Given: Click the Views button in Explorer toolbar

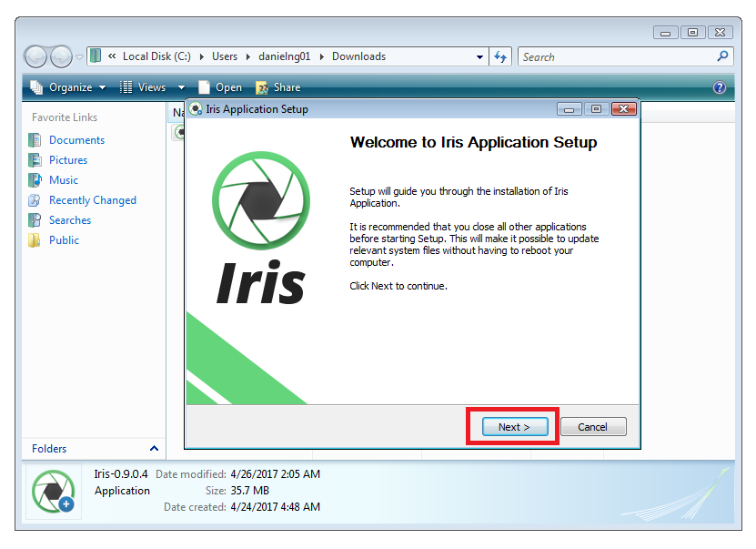Looking at the screenshot, I should (x=144, y=87).
